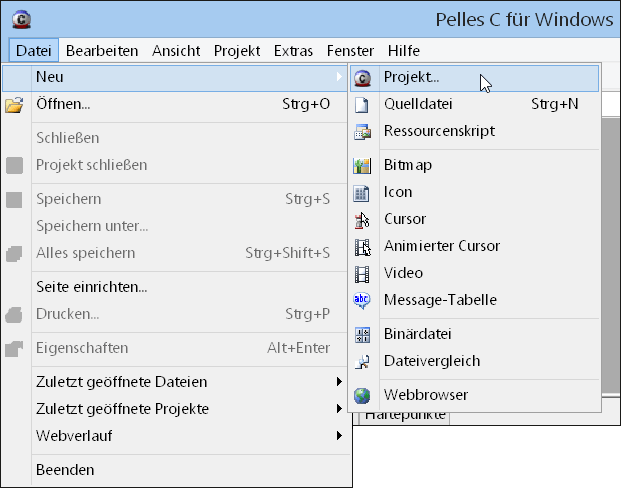Image resolution: width=621 pixels, height=488 pixels.
Task: Select Dateivergleich from the submenu
Action: (431, 361)
